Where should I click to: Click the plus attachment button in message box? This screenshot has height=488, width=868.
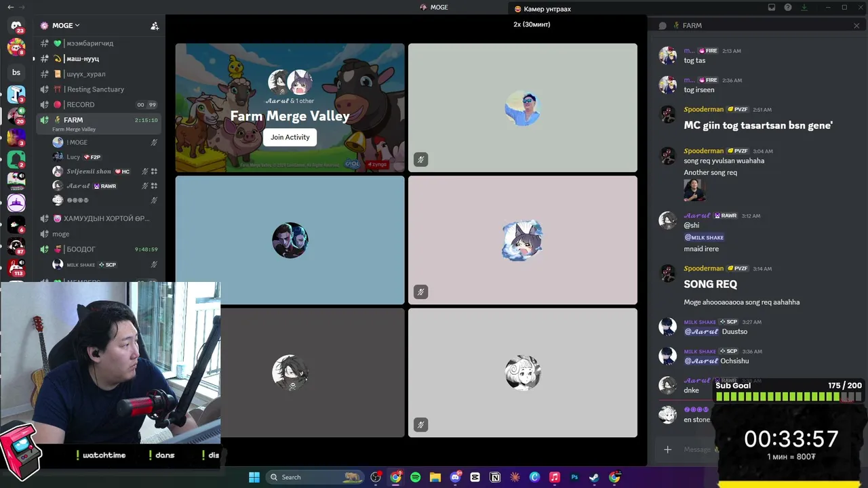(667, 449)
